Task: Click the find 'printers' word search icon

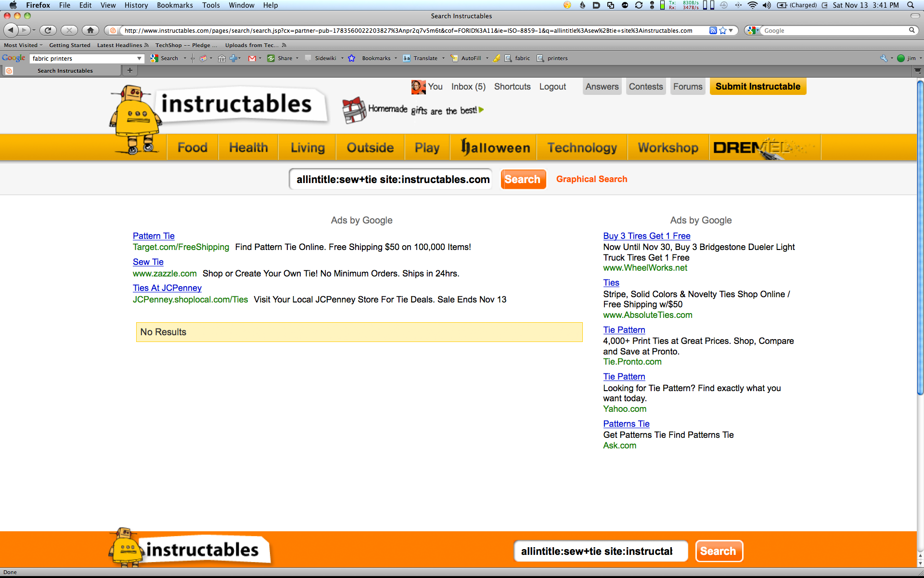Action: (540, 58)
